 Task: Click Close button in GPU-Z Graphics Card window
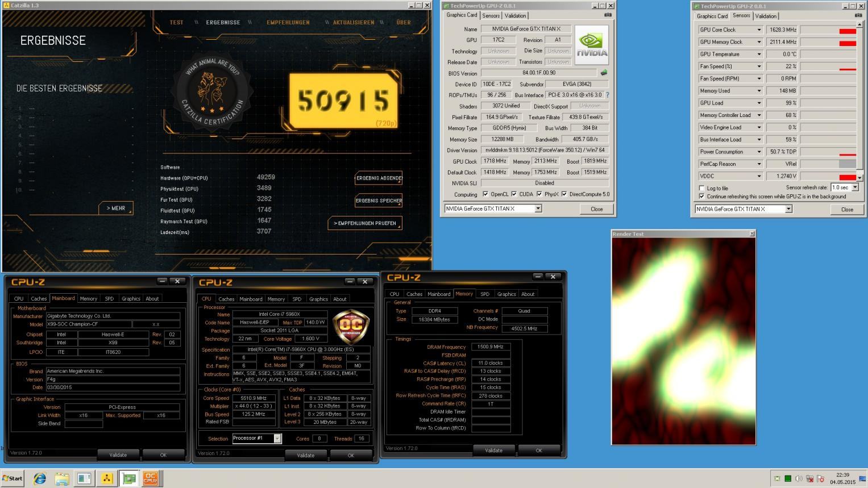596,209
